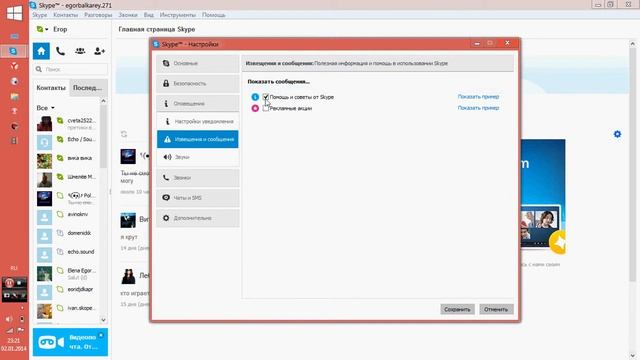640x360 pixels.
Task: Click the RU language indicator
Action: [14, 268]
